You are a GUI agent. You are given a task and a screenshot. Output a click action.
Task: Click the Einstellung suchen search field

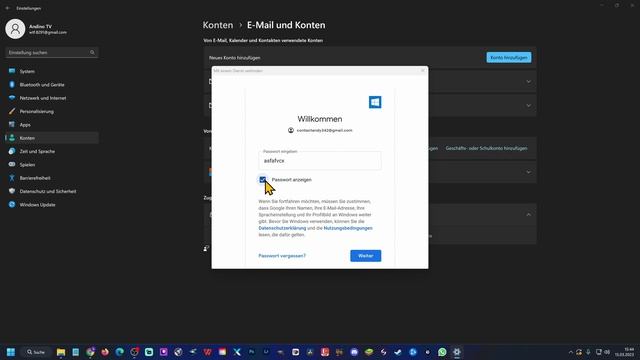[x=51, y=53]
